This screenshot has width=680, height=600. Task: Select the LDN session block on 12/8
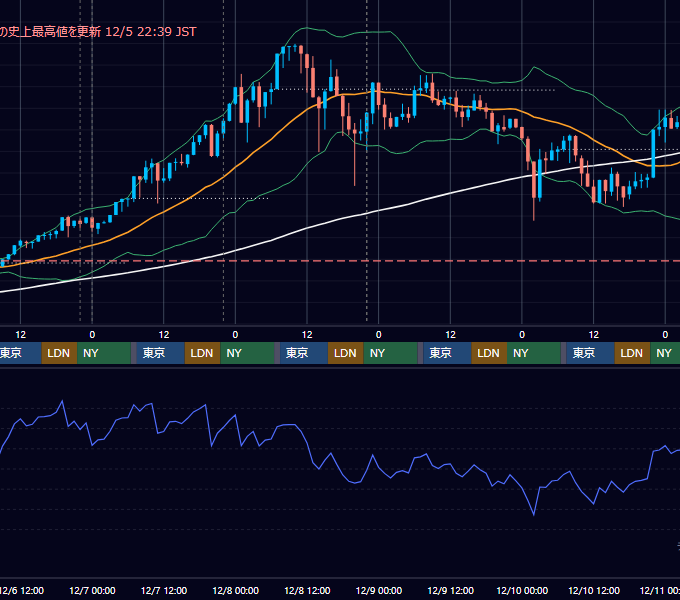pos(346,353)
